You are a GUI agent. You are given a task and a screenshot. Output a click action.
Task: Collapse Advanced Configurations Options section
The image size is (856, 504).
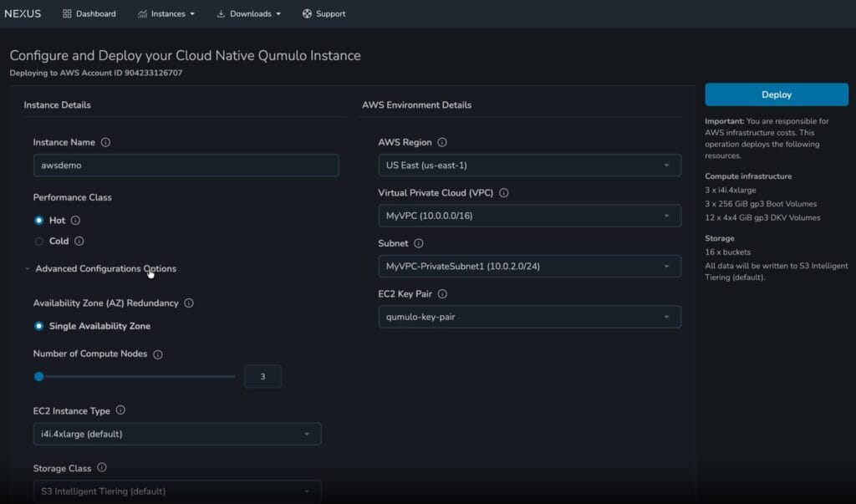tap(100, 269)
